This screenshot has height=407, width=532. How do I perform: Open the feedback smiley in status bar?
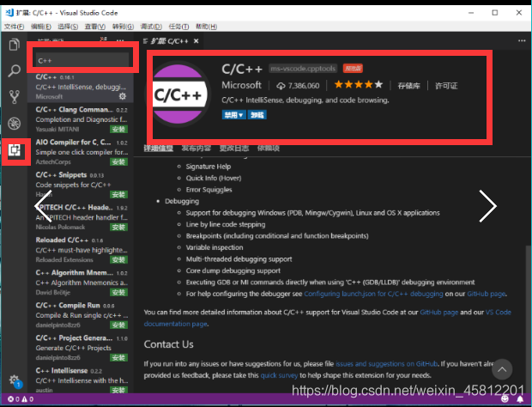click(505, 399)
